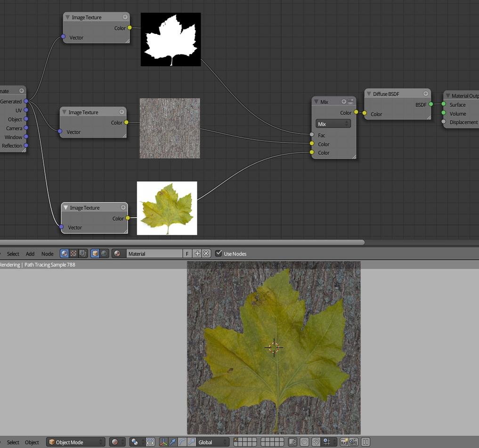Collapse the Material Output node triangle
This screenshot has width=479, height=448.
pos(448,96)
